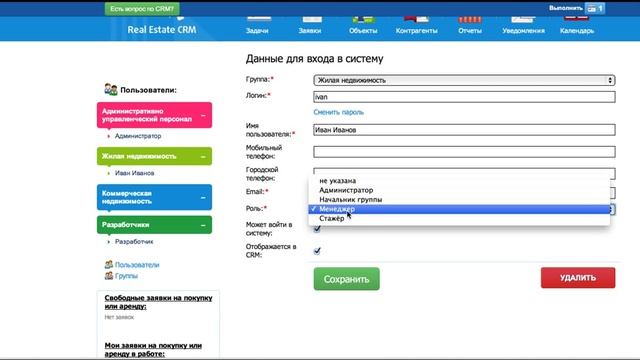Collapse the Разработчики group
Screen dimensions: 640x360
pos(203,225)
